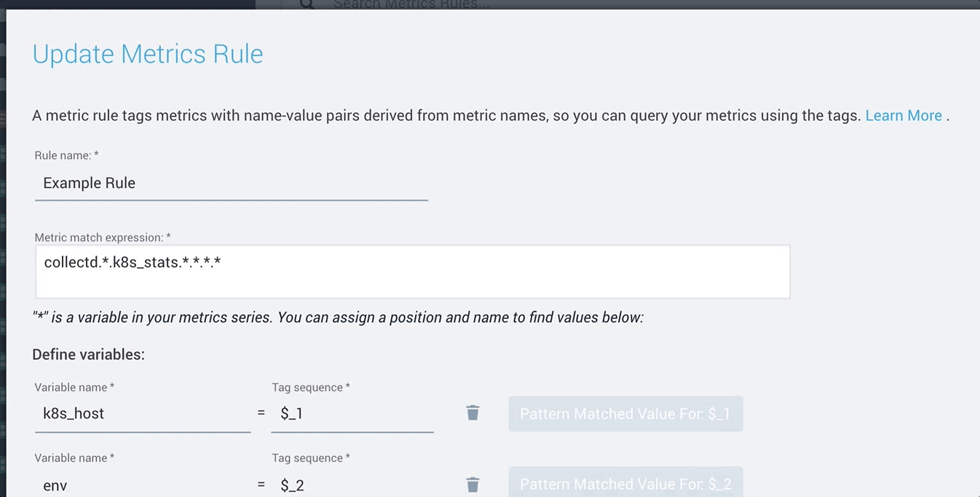
Task: Click the Define variables heading
Action: [88, 355]
